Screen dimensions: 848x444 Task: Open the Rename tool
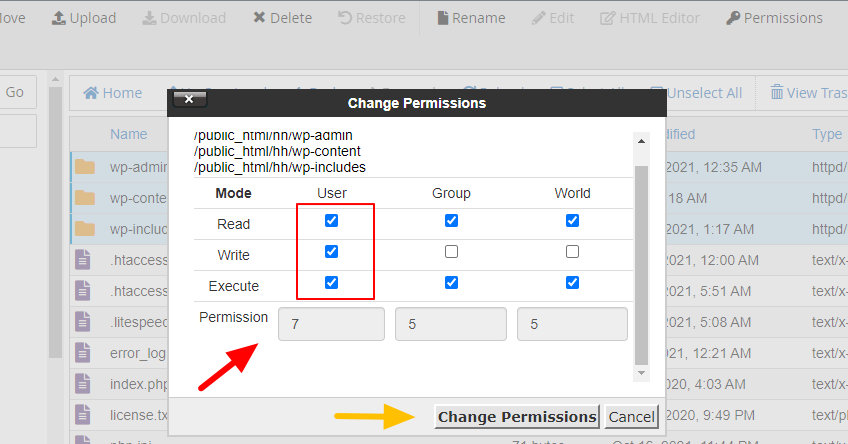coord(443,18)
